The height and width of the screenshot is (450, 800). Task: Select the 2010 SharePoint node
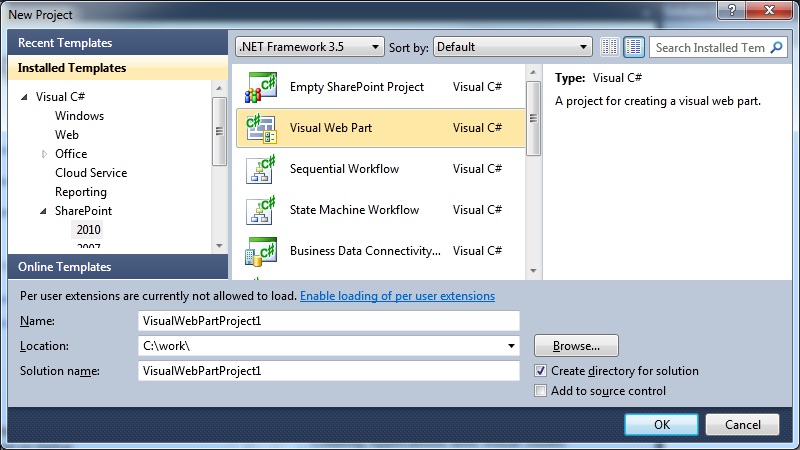[x=88, y=230]
